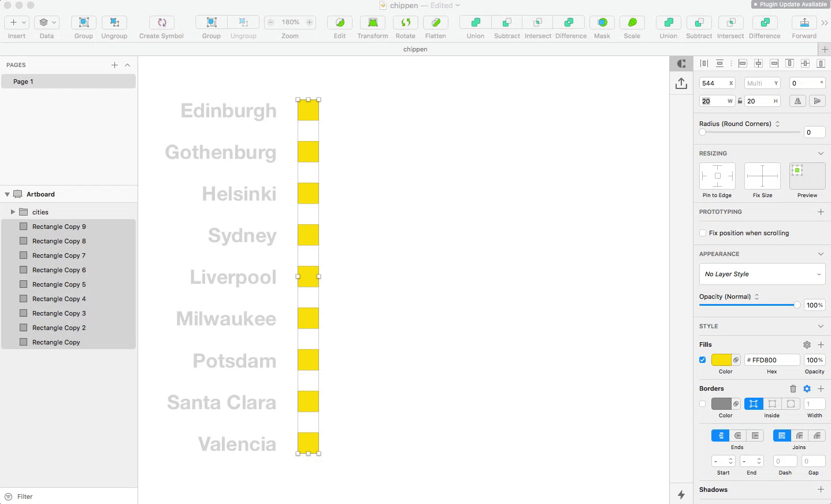Flip selection vertically
The width and height of the screenshot is (831, 504).
(x=817, y=101)
